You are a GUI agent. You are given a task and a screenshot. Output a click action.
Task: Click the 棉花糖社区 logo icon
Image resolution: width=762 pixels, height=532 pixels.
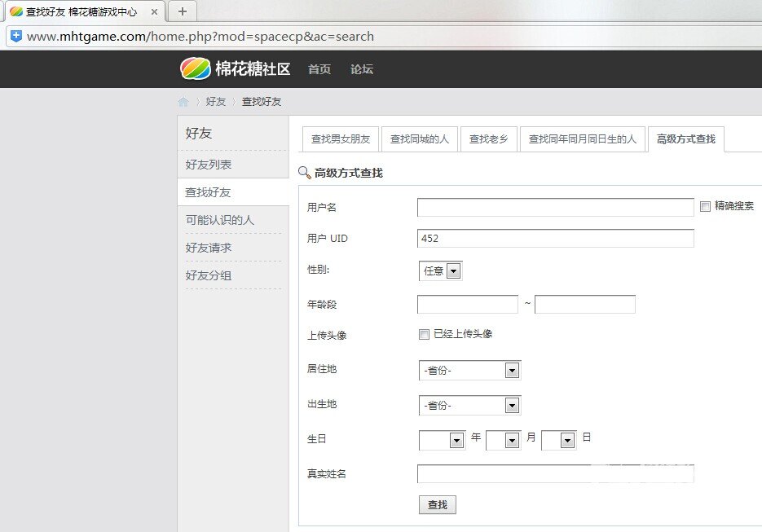(196, 69)
